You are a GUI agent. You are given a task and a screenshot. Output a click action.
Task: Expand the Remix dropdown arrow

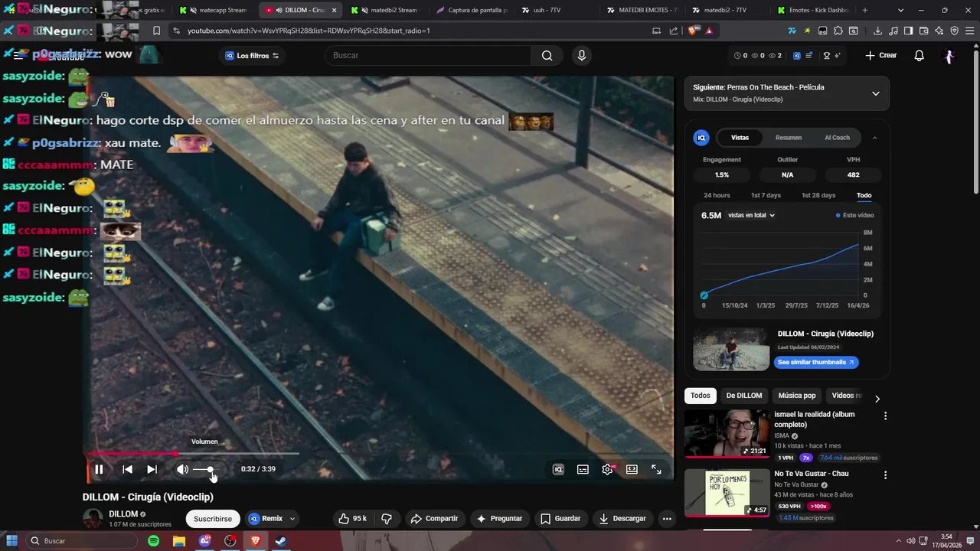coord(292,518)
